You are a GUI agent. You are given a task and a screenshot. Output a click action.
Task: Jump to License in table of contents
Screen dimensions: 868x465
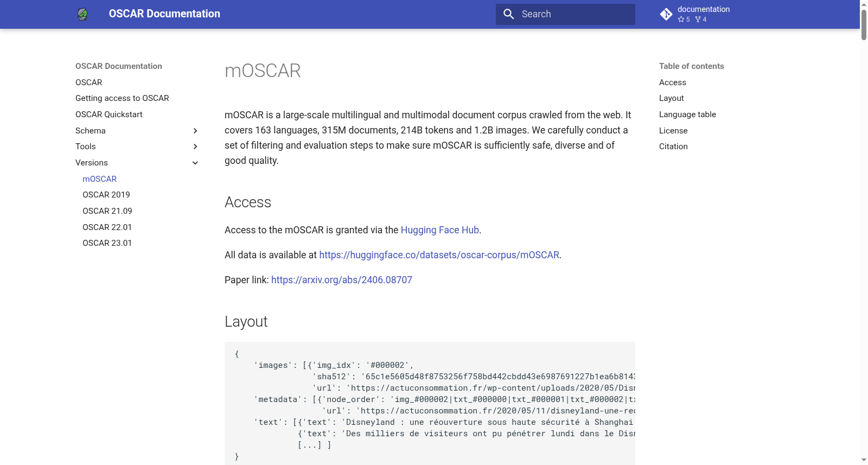click(673, 131)
